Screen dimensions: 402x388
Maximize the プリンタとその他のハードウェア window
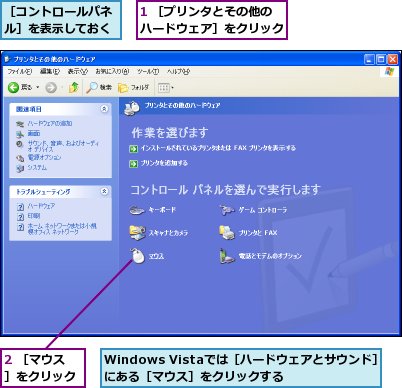pos(381,59)
